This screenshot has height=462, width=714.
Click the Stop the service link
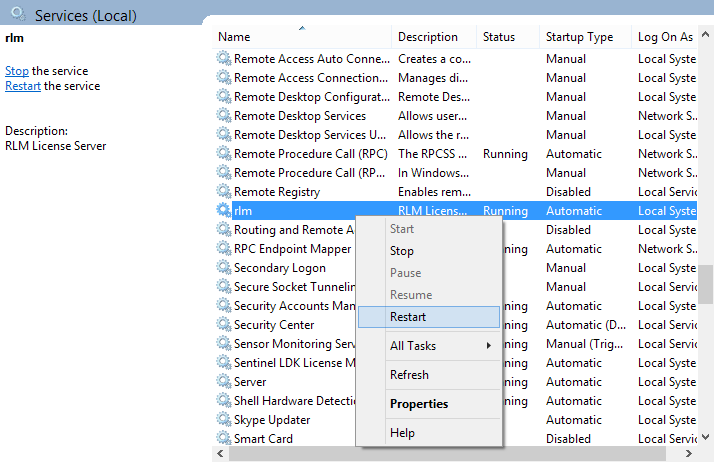(17, 71)
